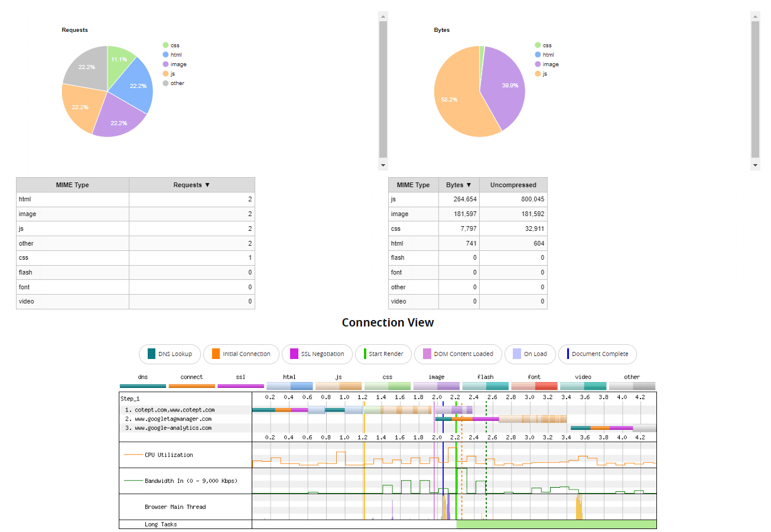Toggle the Initial Connection legend button

(241, 354)
